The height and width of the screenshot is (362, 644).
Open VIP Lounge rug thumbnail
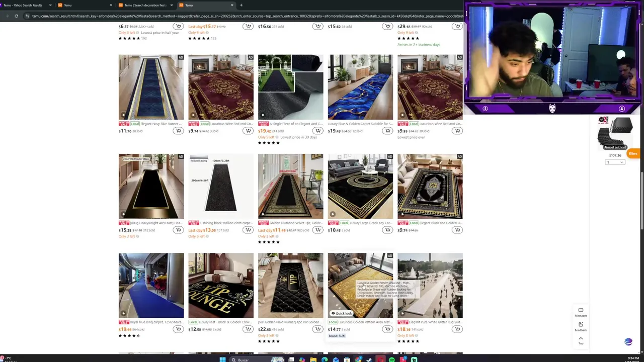(x=221, y=286)
